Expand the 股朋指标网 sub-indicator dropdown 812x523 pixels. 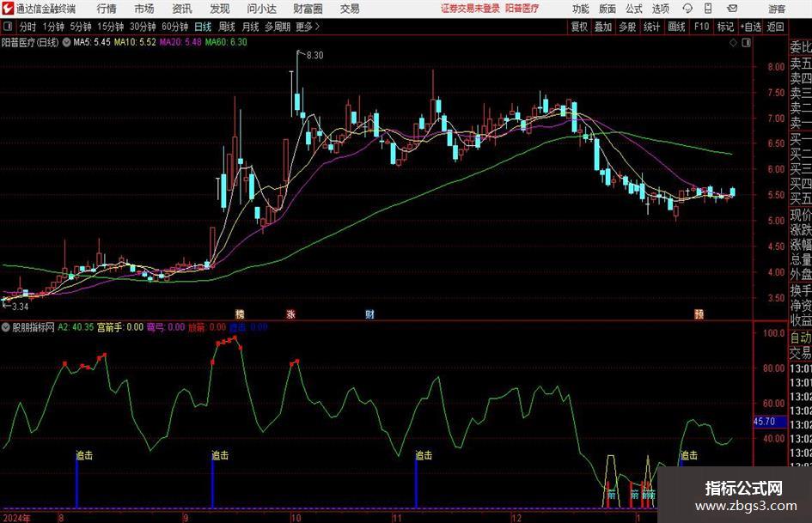pyautogui.click(x=6, y=327)
